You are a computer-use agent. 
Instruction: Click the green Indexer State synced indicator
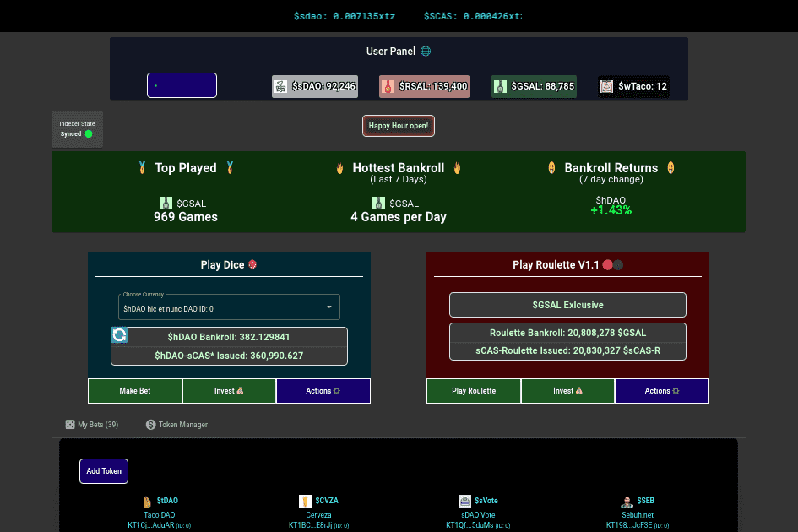pyautogui.click(x=89, y=133)
